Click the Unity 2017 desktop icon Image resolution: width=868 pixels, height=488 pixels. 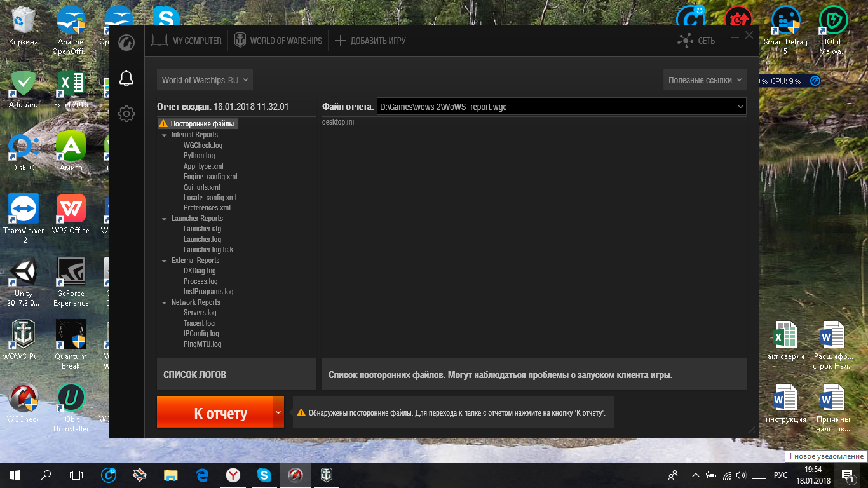24,282
